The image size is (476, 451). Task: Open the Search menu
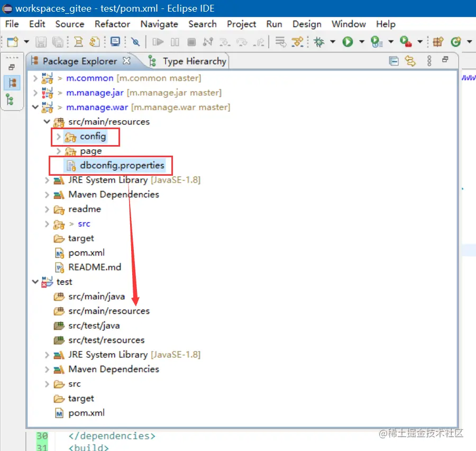pyautogui.click(x=203, y=24)
